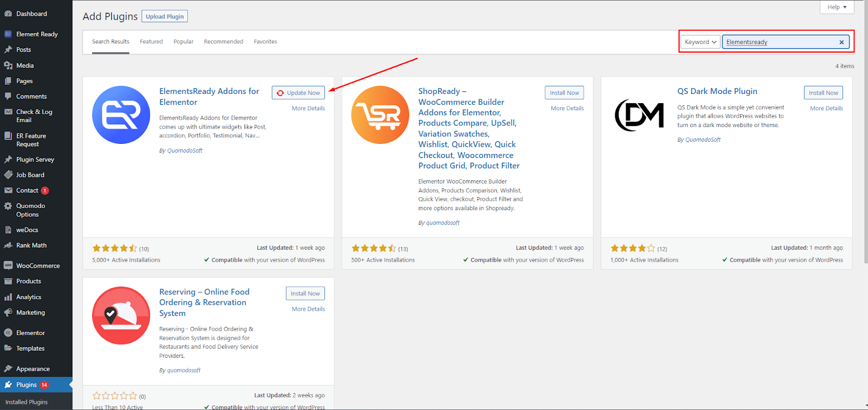Click the ER Feature Request icon
Image resolution: width=868 pixels, height=410 pixels.
click(8, 136)
